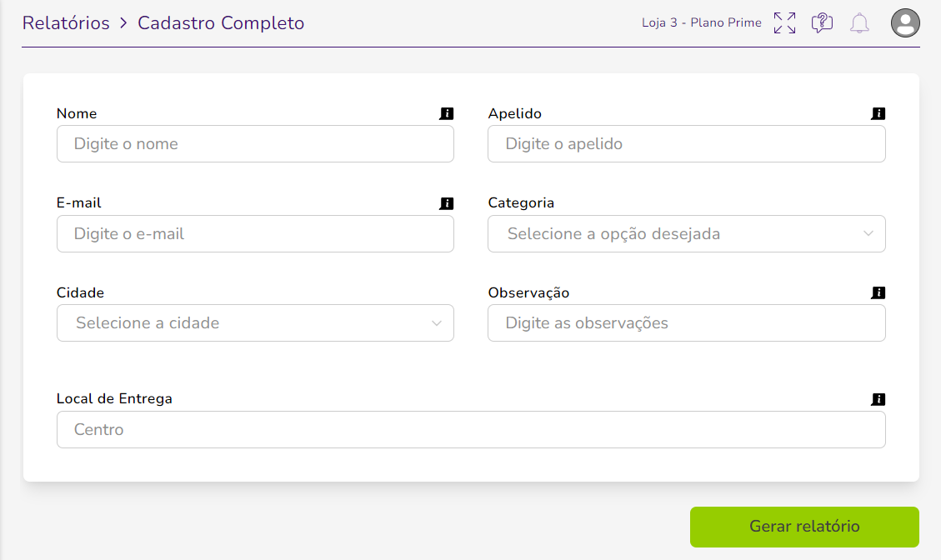Viewport: 941px width, 560px height.
Task: Go to Relatórios breadcrumb
Action: pos(66,22)
